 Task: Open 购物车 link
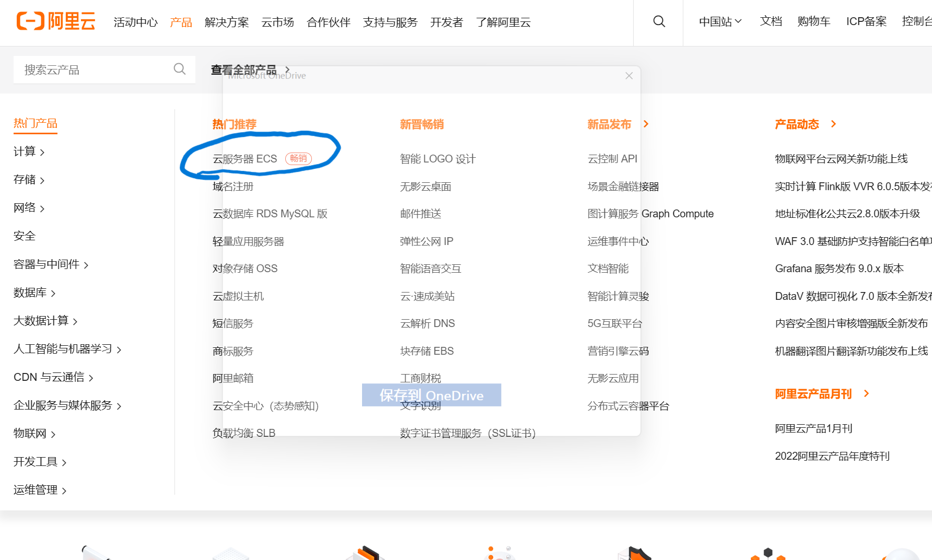(x=814, y=21)
